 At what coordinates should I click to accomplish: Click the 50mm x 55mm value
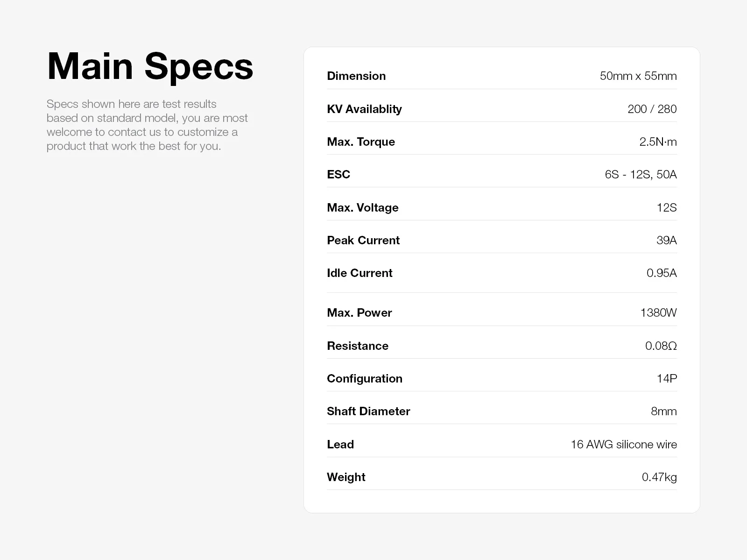pyautogui.click(x=638, y=76)
